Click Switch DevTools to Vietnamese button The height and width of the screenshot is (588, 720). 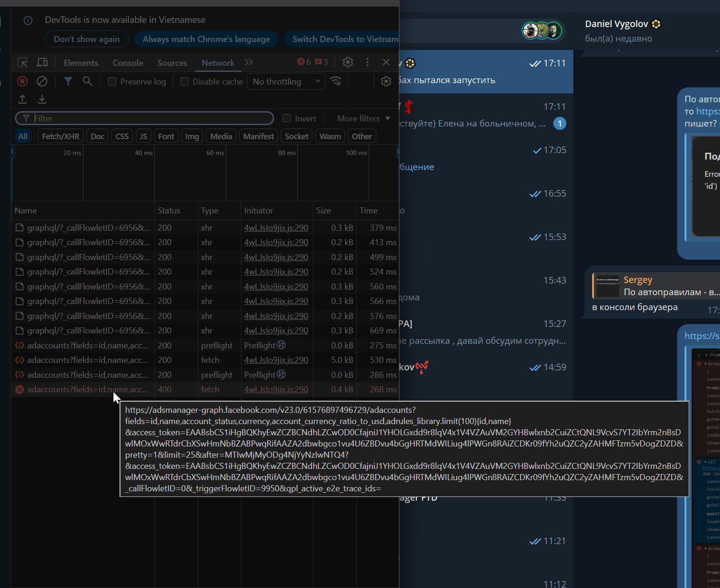(342, 39)
